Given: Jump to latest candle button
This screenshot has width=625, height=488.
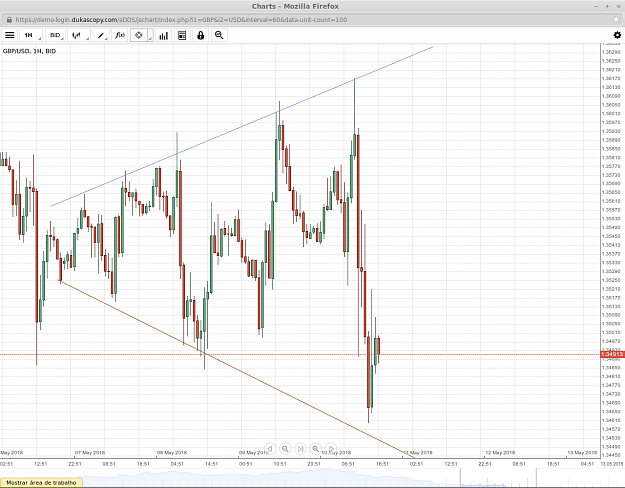Looking at the screenshot, I should coord(300,449).
